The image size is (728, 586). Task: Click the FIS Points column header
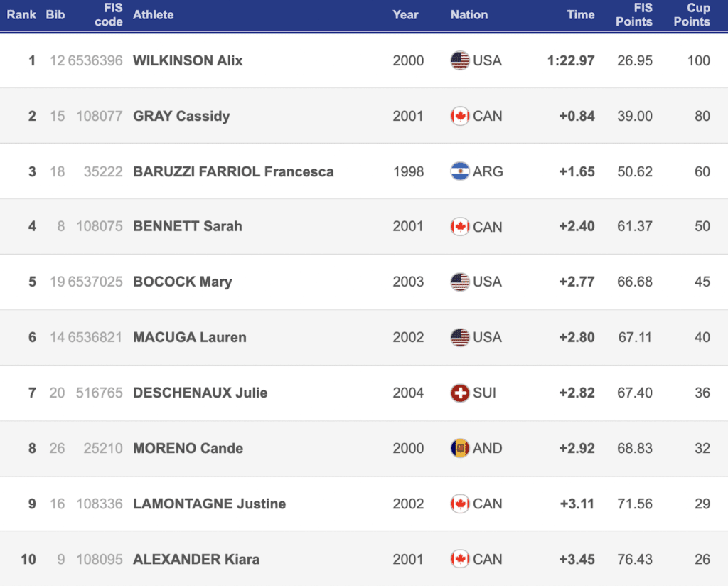point(633,14)
